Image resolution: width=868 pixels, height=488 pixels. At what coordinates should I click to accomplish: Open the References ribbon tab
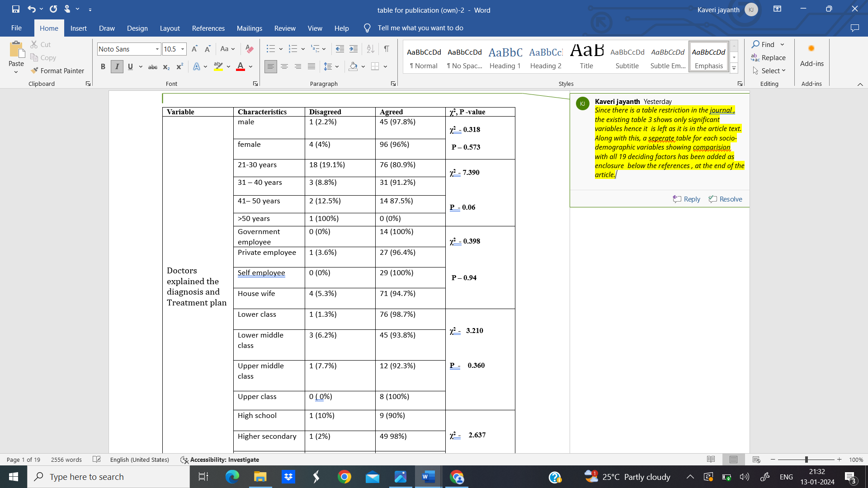point(208,28)
